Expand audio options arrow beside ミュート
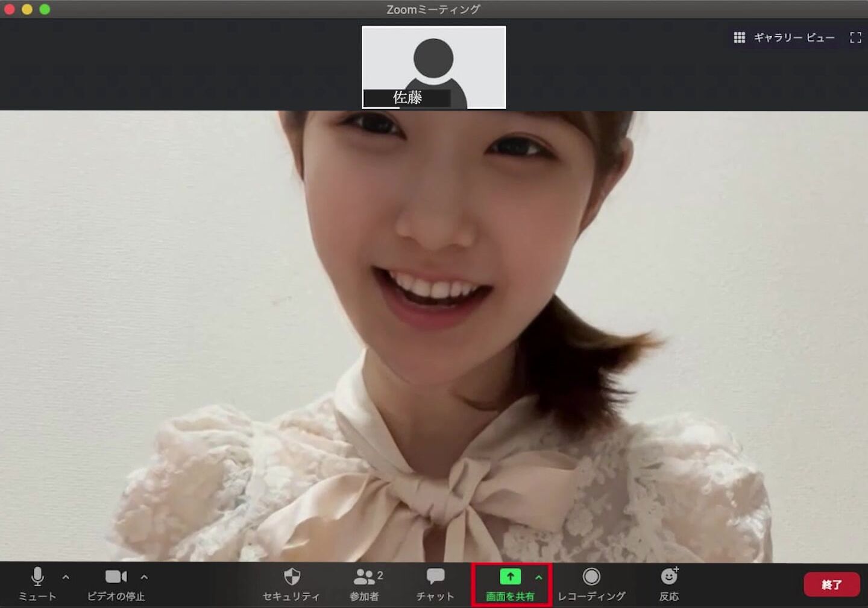The image size is (868, 608). pyautogui.click(x=66, y=577)
